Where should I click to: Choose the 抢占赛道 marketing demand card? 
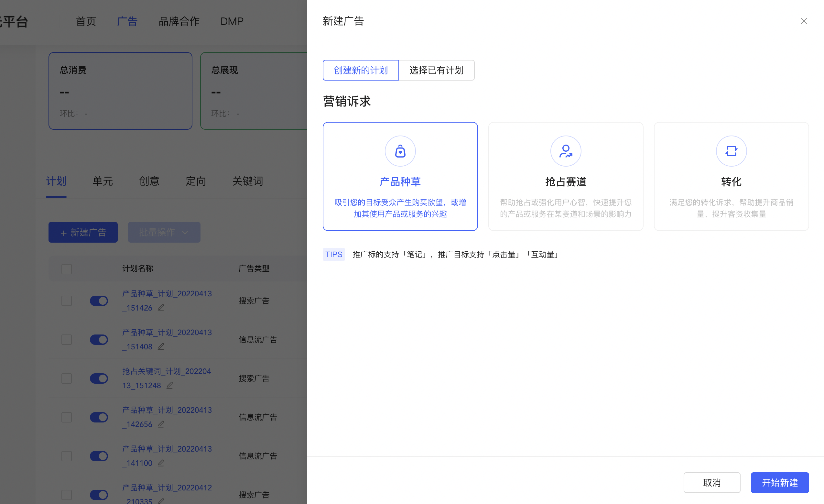566,176
